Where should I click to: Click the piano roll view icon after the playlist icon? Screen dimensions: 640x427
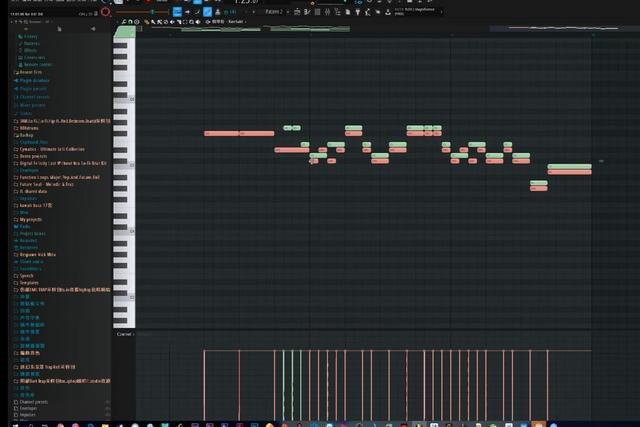307,12
